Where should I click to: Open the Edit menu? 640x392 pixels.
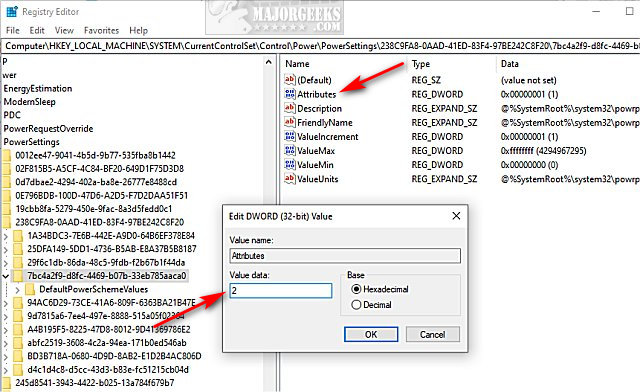click(x=37, y=30)
